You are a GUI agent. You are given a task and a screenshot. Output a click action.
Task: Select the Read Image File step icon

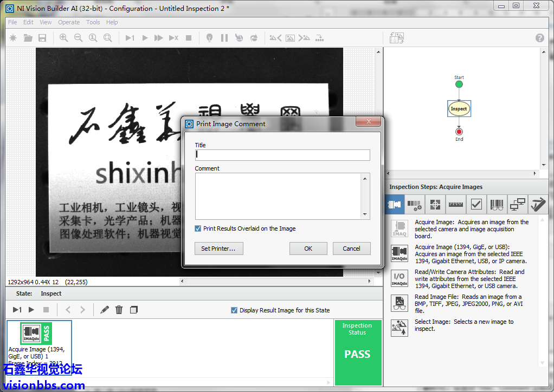[400, 303]
